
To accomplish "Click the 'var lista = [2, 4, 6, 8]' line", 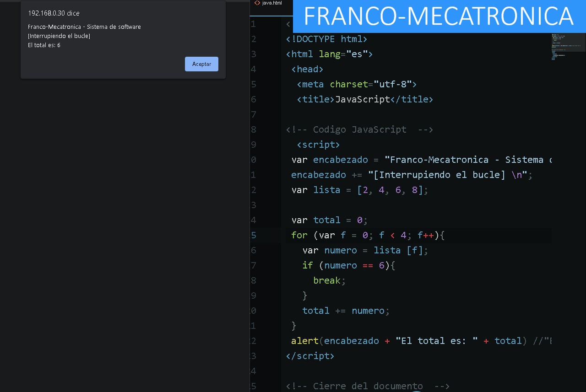I will coord(360,190).
